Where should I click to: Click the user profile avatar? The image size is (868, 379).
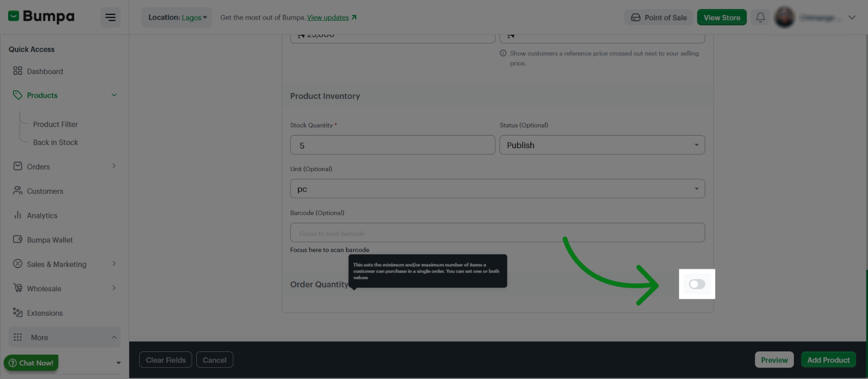coord(784,18)
